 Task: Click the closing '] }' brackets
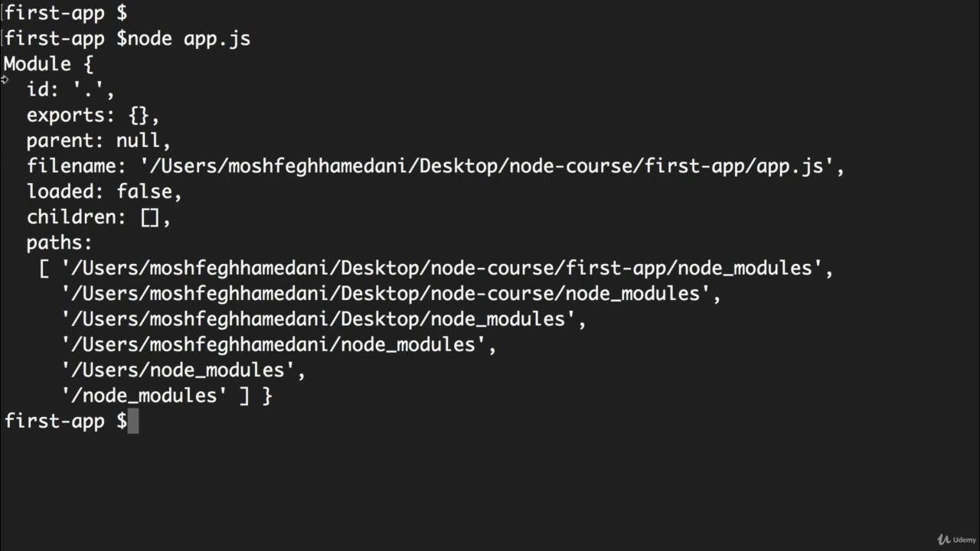(256, 396)
